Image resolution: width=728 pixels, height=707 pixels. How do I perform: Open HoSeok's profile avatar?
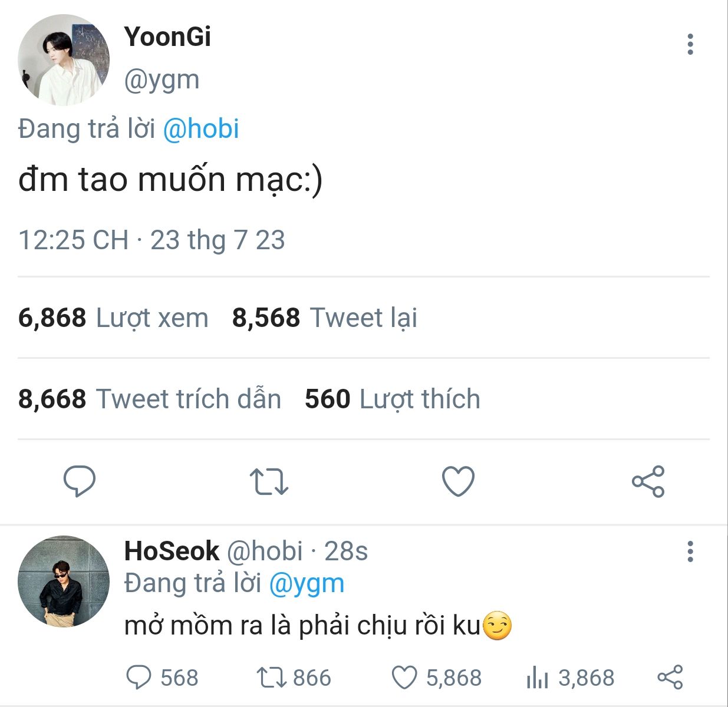64,581
